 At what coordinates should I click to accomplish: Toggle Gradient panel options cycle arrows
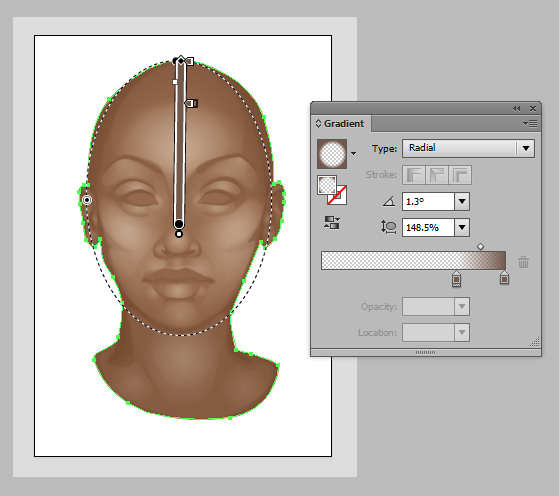tap(318, 124)
